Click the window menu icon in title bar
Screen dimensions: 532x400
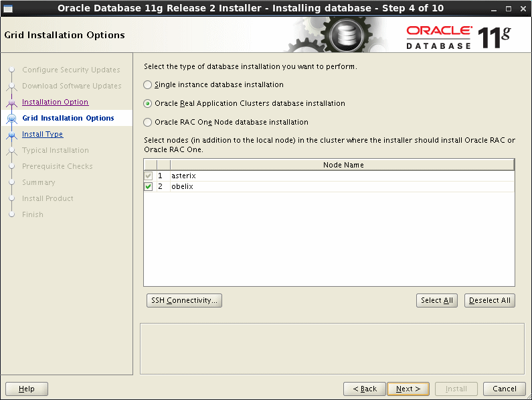8,9
